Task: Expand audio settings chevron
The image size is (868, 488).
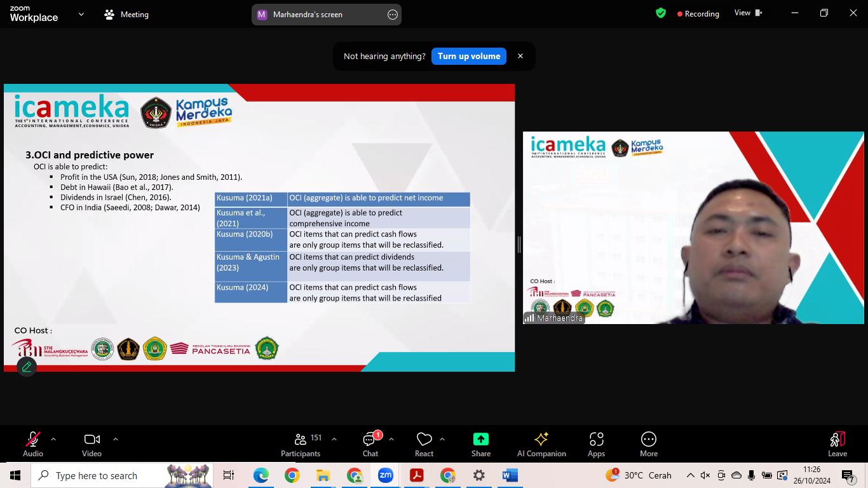Action: coord(53,439)
